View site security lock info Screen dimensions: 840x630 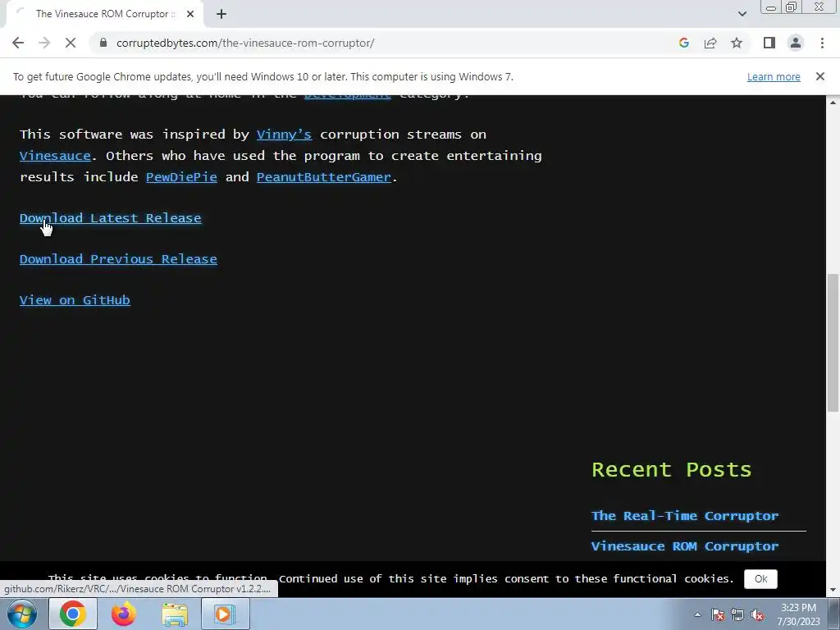103,43
